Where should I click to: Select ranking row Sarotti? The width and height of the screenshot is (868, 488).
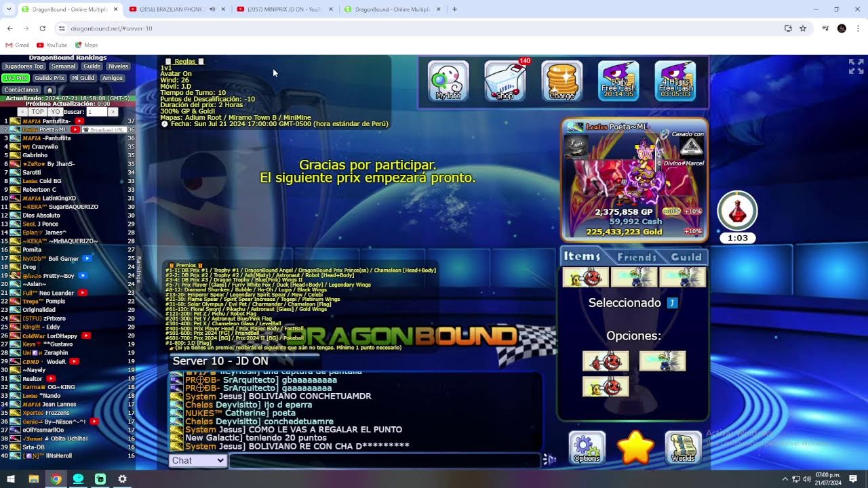pos(68,172)
